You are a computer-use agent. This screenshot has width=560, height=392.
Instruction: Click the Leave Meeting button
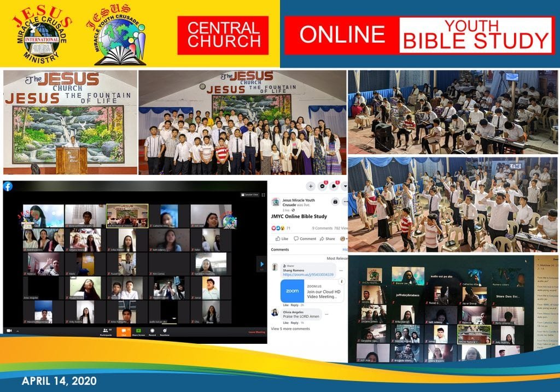tap(256, 331)
